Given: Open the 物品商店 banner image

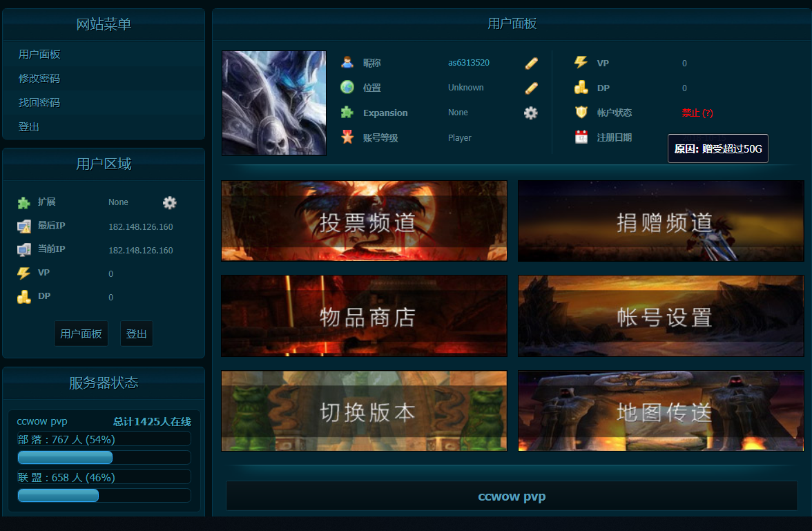Looking at the screenshot, I should click(x=364, y=316).
